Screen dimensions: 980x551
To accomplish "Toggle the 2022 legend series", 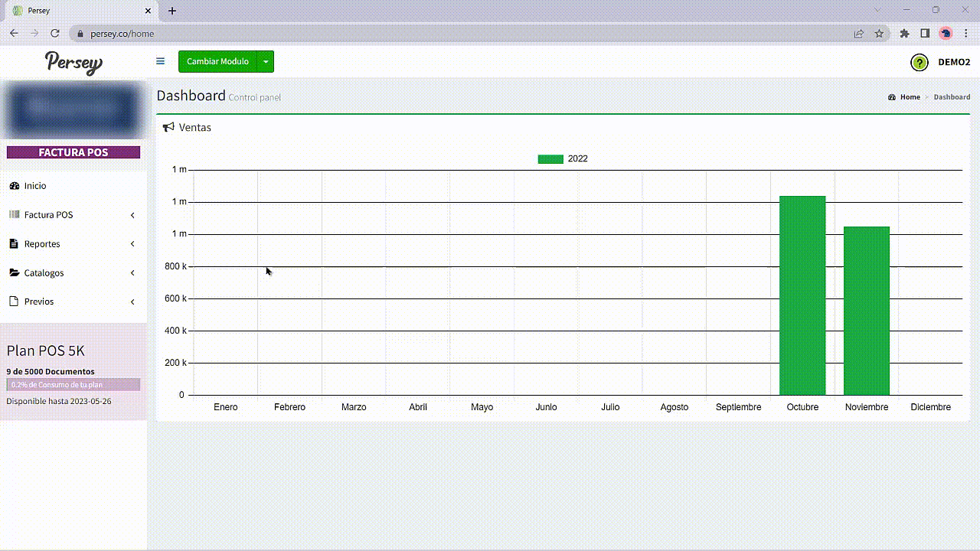I will point(563,159).
